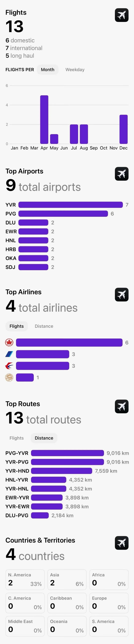Select the China Eastern red swallow logo
The image size is (134, 644).
click(9, 366)
